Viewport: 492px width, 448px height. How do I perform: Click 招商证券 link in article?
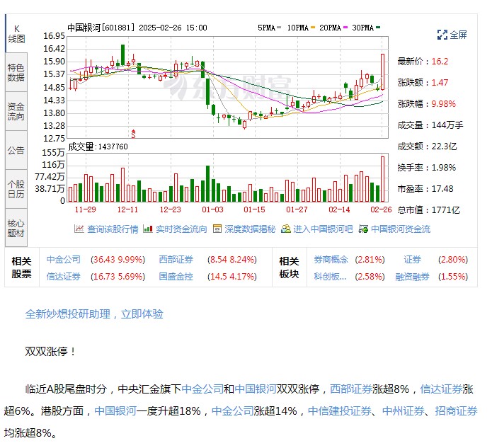tap(456, 410)
